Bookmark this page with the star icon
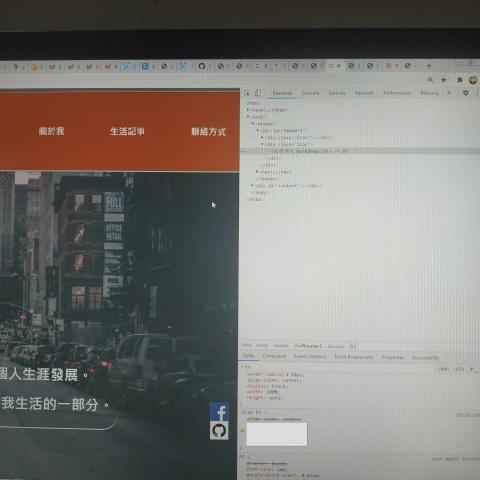 [x=444, y=80]
